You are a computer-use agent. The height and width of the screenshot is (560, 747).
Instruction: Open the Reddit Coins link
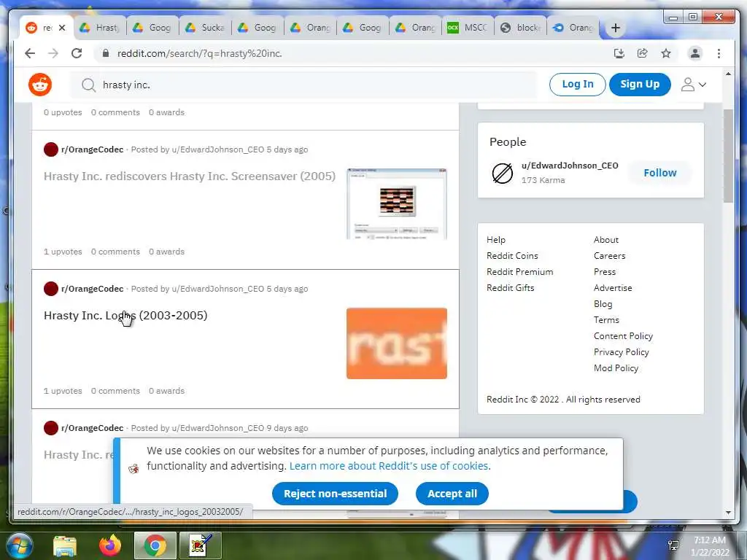(x=512, y=256)
